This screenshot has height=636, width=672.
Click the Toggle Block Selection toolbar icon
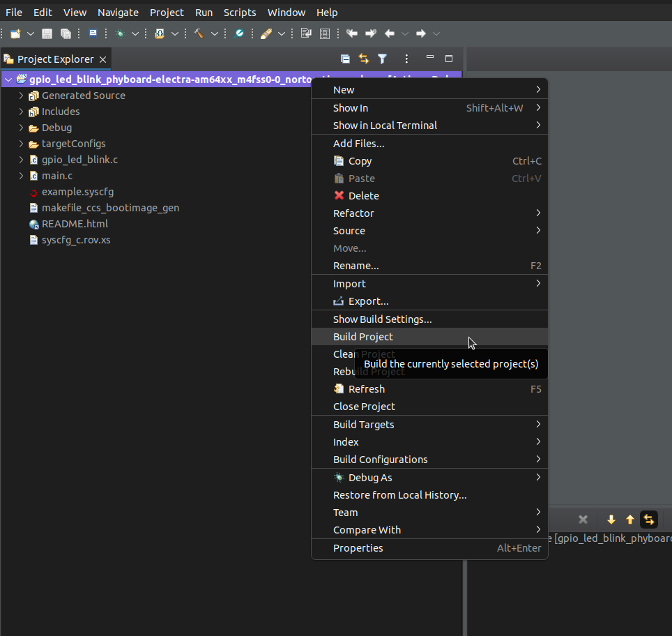point(325,33)
